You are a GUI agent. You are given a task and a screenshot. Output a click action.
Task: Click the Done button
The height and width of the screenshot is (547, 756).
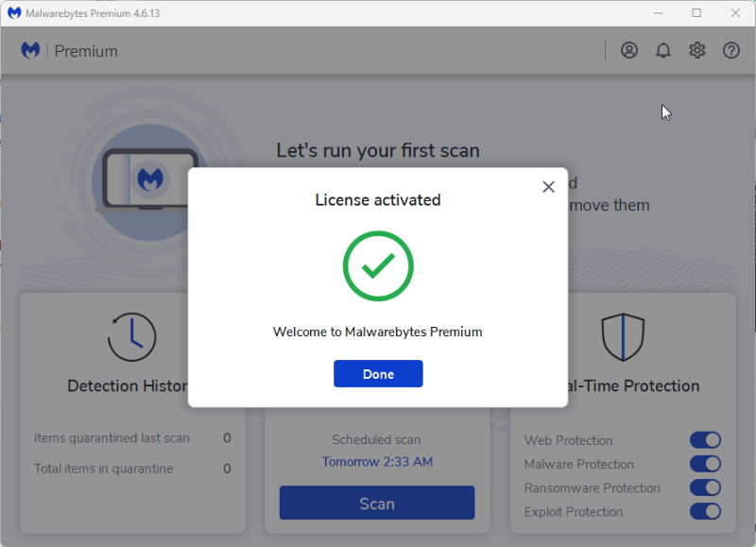tap(378, 373)
